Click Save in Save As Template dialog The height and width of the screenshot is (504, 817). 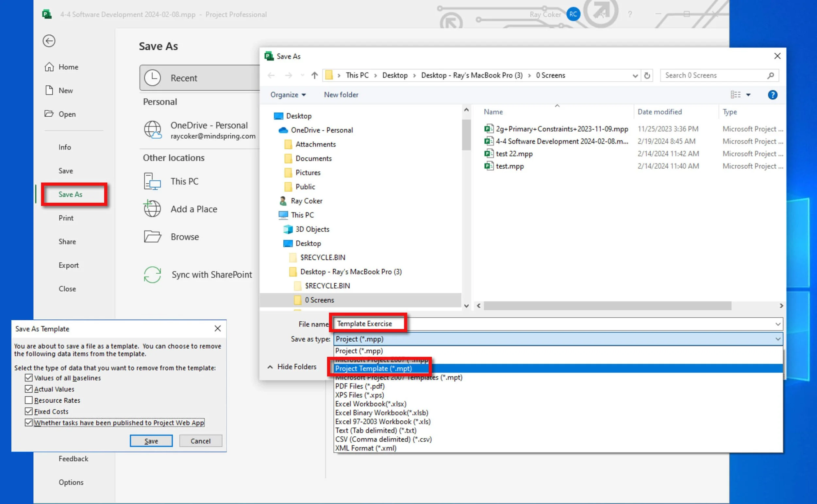(151, 441)
